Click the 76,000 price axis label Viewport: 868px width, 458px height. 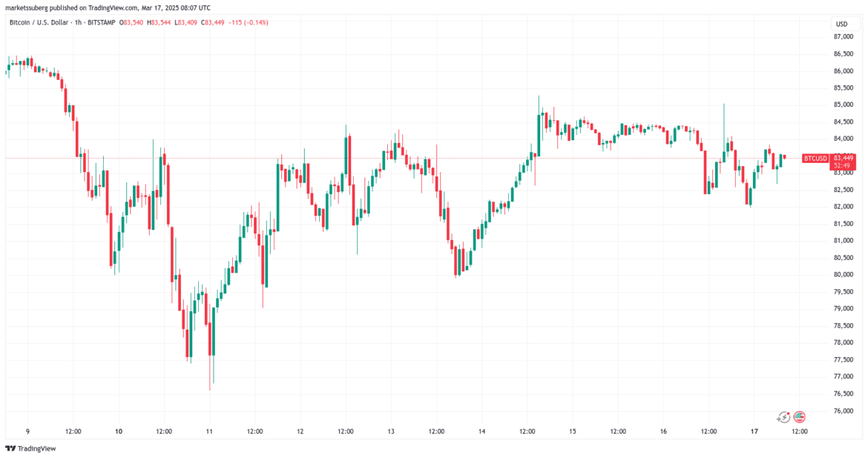click(x=844, y=411)
